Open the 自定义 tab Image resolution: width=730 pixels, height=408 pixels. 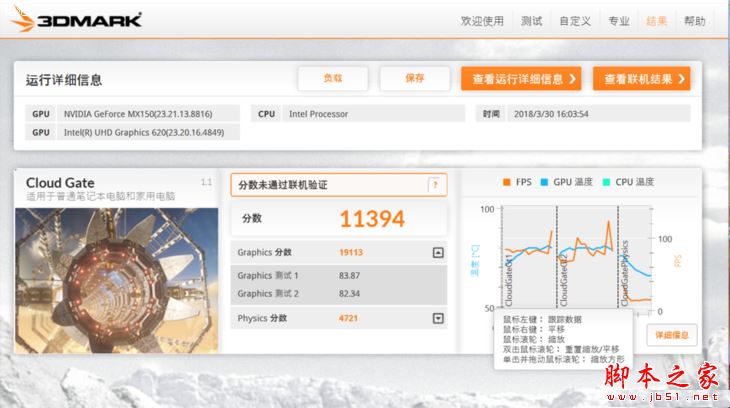(x=575, y=21)
